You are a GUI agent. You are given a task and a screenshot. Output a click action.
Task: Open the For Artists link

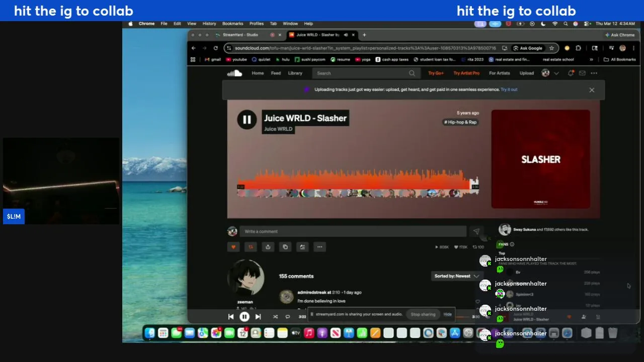[499, 73]
